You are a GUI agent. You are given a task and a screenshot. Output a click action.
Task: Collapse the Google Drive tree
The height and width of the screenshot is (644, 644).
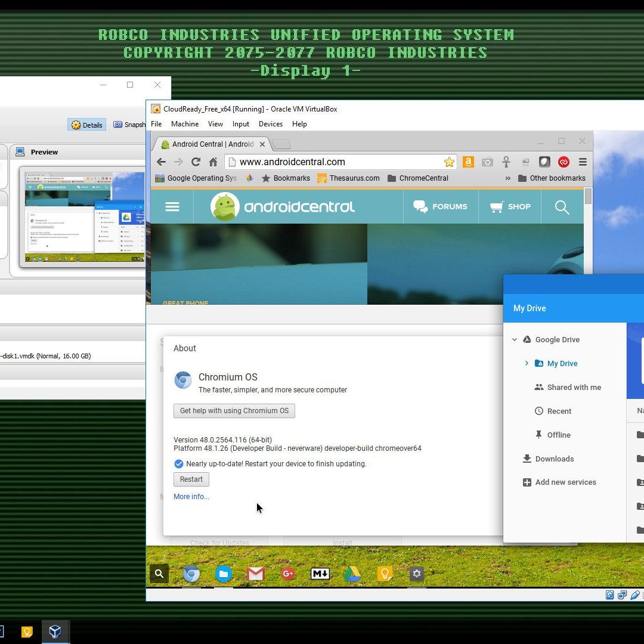[515, 340]
